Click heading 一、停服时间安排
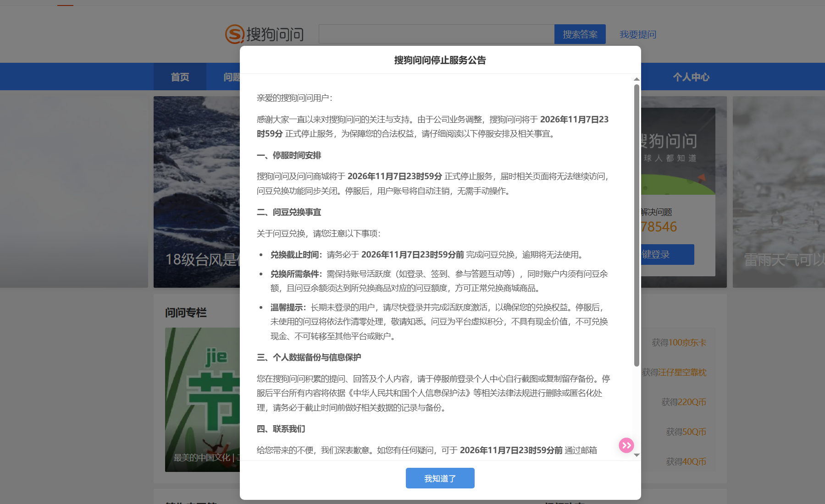Screen dimensions: 825x504 coord(289,155)
